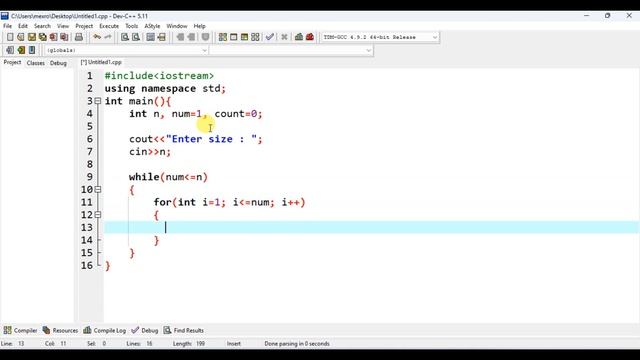Click the Close file toolbar icon
The width and height of the screenshot is (640, 360).
coord(53,37)
